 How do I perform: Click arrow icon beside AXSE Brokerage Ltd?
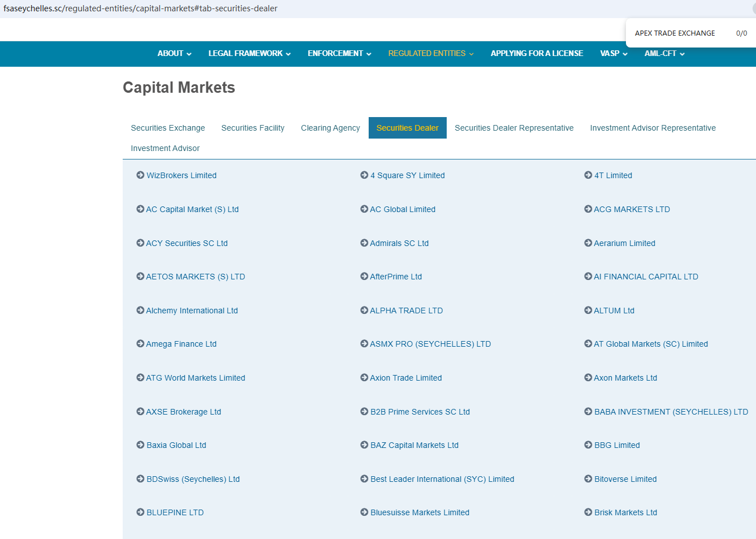pyautogui.click(x=140, y=412)
